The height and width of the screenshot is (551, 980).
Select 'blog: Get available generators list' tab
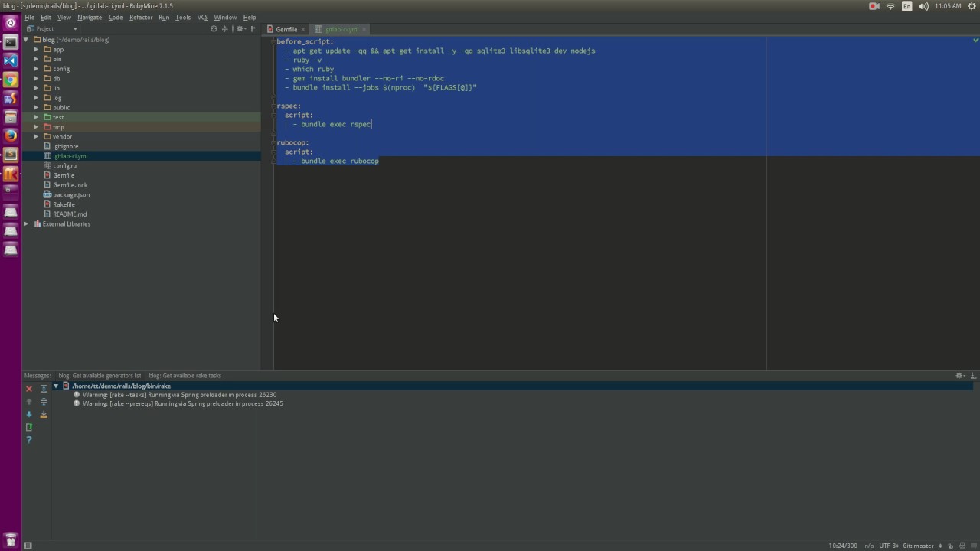(100, 376)
